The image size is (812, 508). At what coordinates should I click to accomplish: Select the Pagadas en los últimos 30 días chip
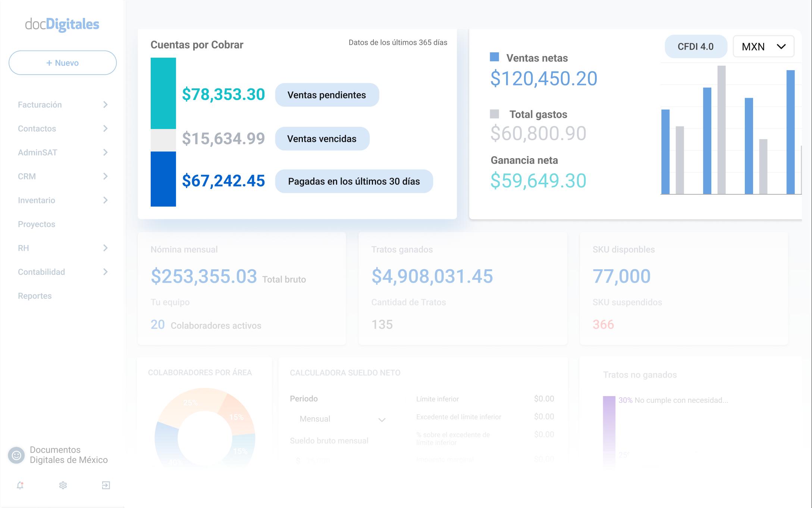click(354, 181)
